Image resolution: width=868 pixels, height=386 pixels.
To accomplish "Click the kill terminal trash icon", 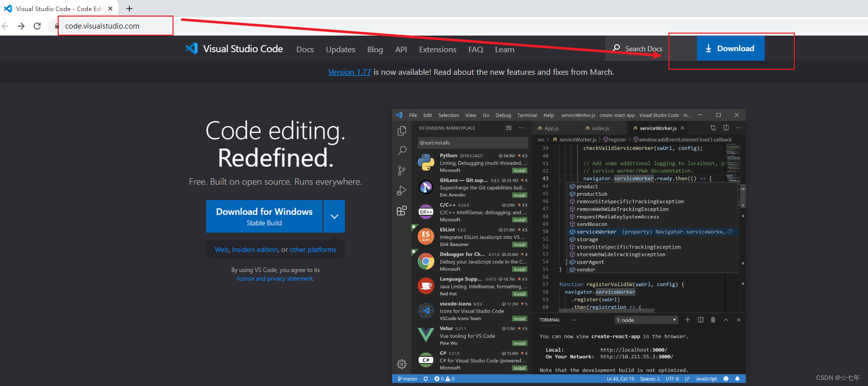I will coord(713,320).
